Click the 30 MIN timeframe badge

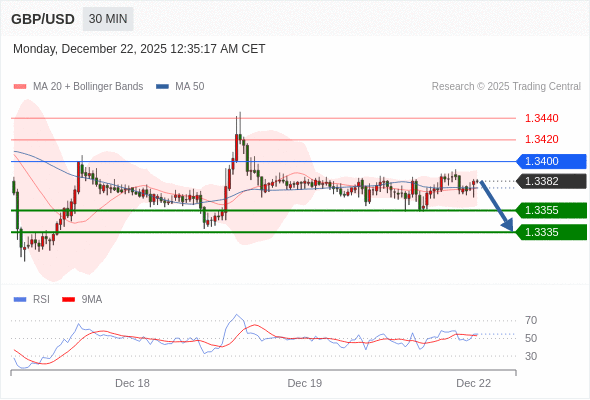point(108,19)
